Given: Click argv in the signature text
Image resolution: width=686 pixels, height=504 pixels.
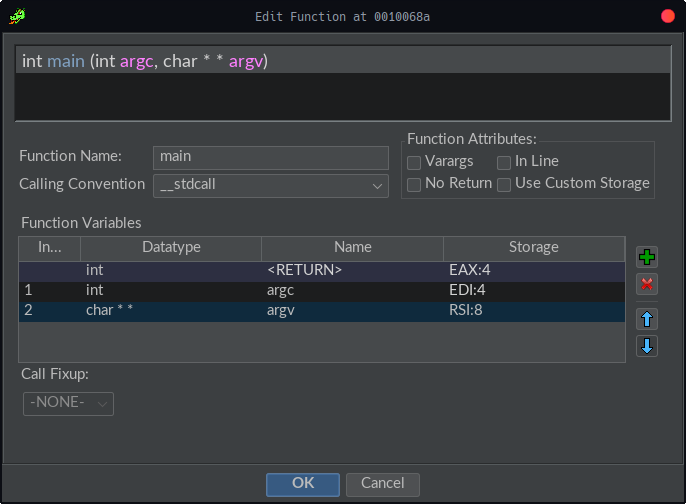Looking at the screenshot, I should click(246, 62).
